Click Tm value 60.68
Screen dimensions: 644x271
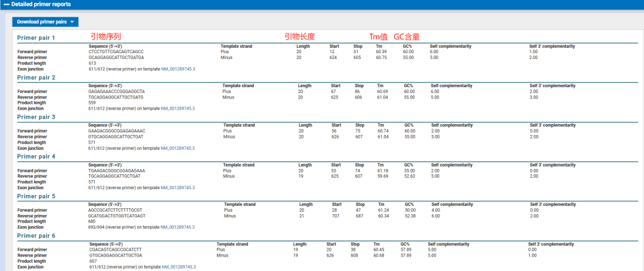(379, 255)
